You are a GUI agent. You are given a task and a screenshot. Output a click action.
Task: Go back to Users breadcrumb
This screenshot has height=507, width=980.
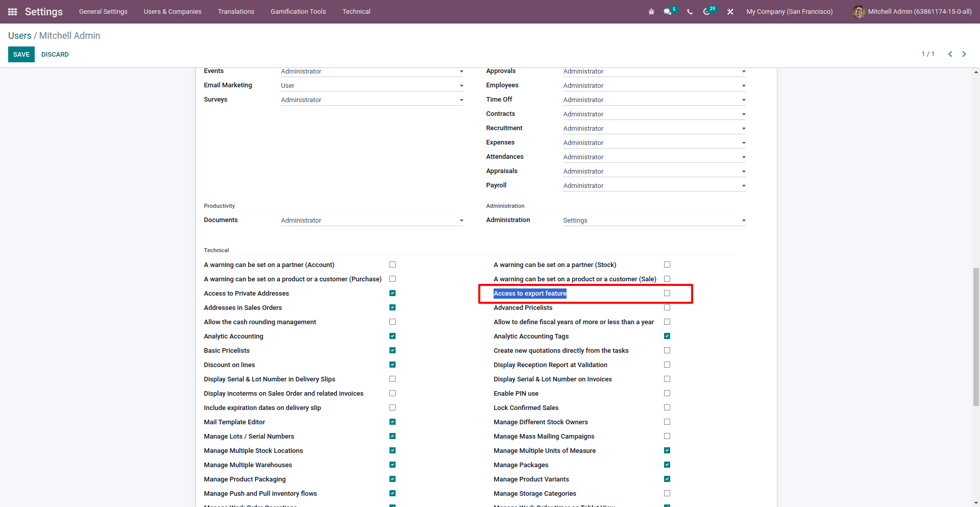pyautogui.click(x=20, y=36)
